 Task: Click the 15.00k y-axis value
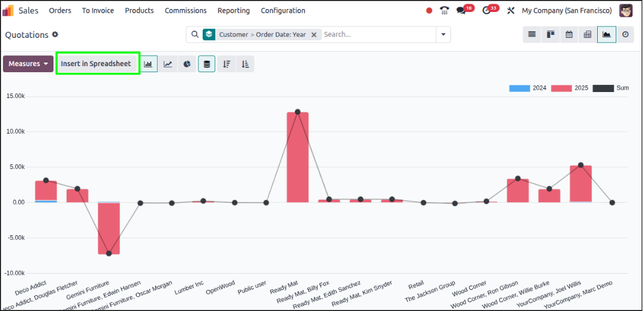click(x=16, y=96)
